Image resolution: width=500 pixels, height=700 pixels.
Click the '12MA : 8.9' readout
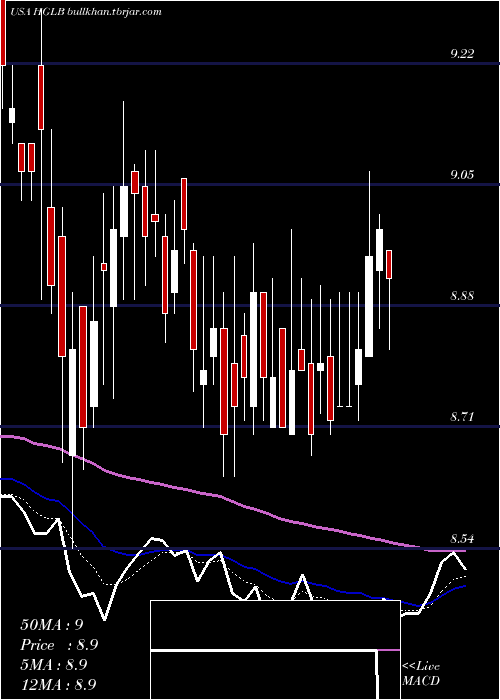point(58,685)
